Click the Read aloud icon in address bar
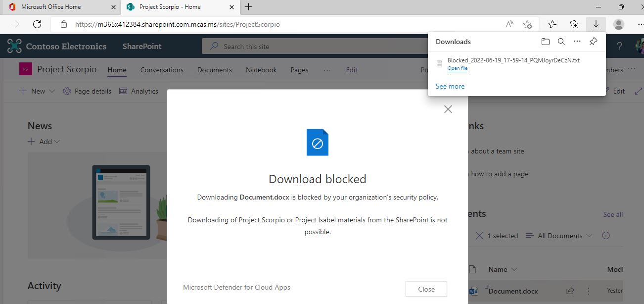Viewport: 644px width, 304px height. point(509,24)
